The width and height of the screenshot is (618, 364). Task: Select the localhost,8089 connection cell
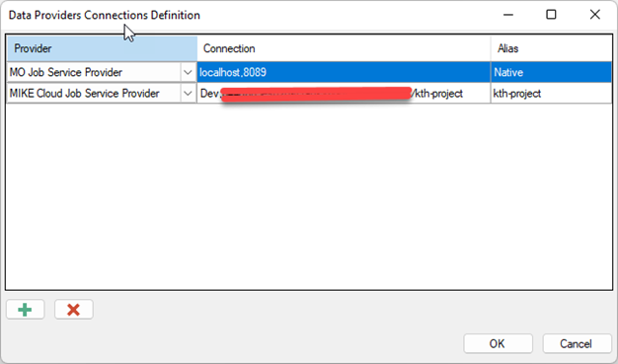click(344, 72)
